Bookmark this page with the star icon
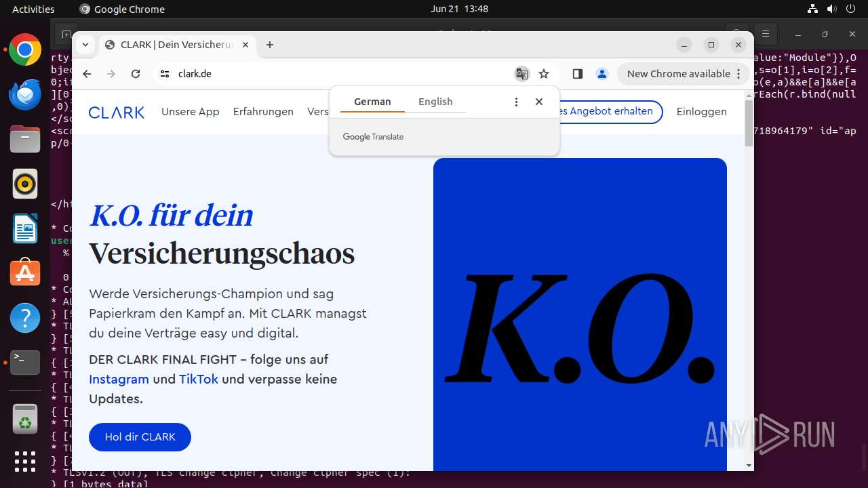 pos(544,74)
